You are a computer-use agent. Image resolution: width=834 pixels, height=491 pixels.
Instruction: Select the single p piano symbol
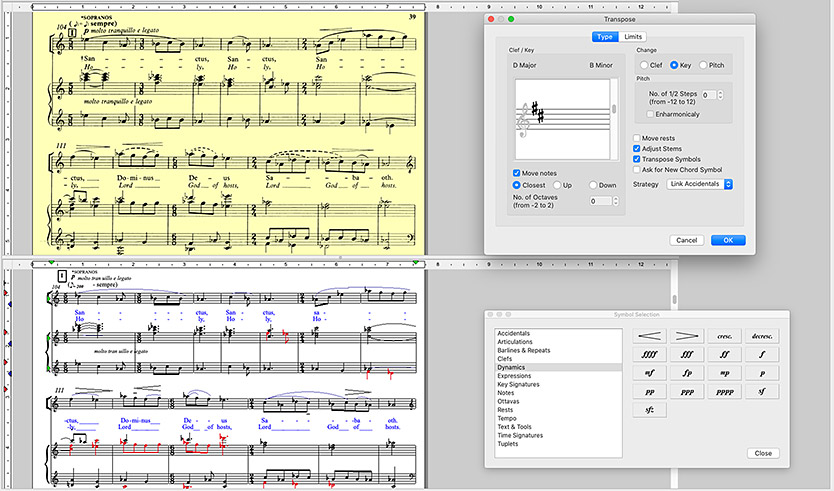pos(762,373)
